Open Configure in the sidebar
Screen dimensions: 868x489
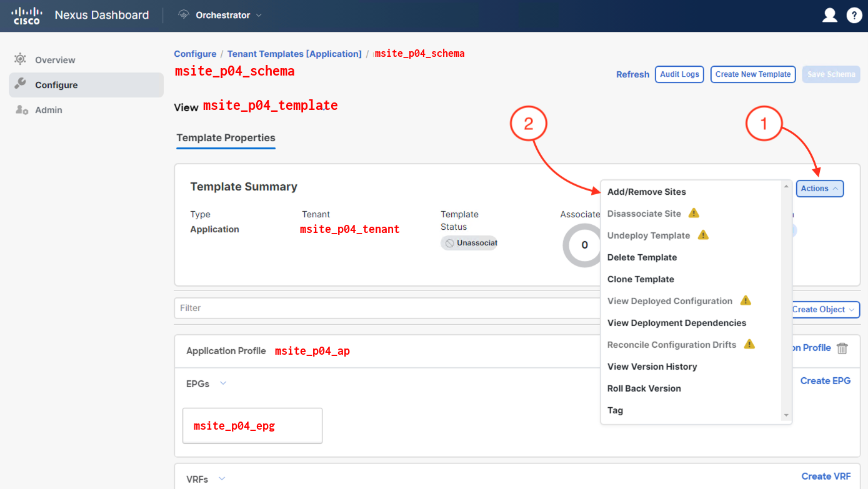click(x=86, y=85)
